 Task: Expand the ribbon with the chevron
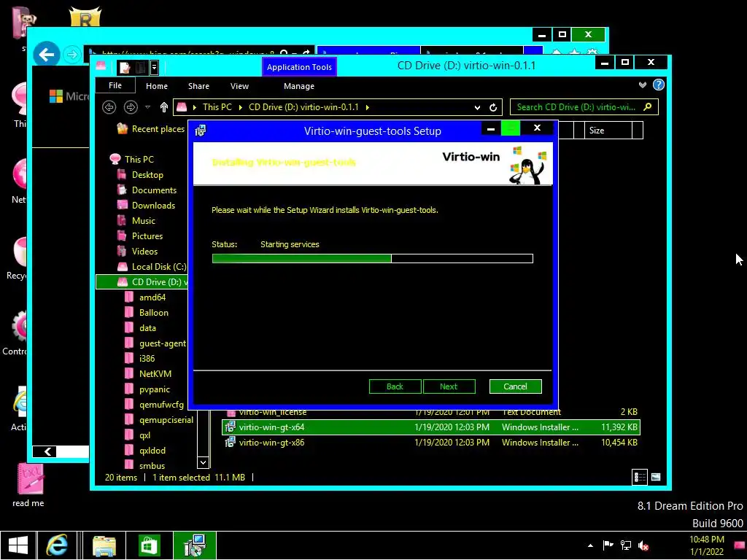tap(643, 85)
